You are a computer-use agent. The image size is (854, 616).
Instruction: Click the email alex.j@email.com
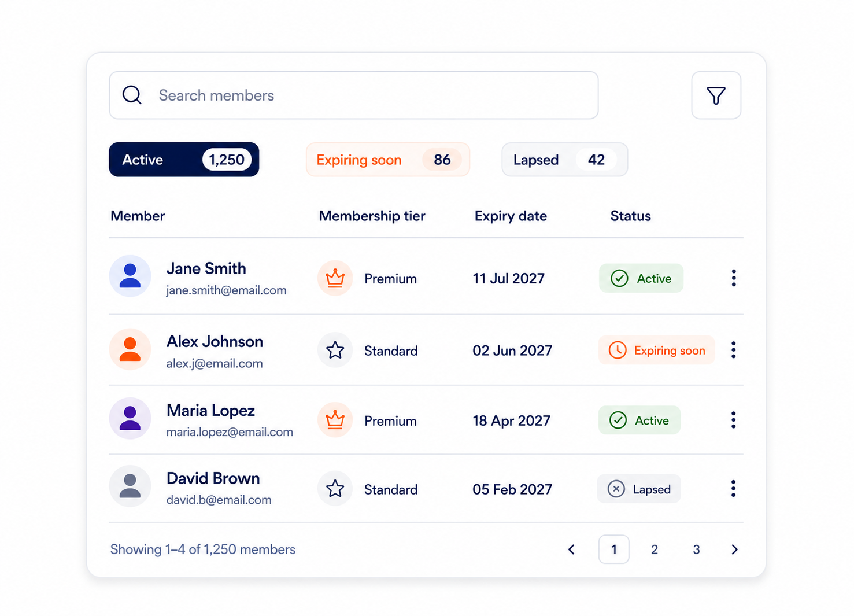coord(215,363)
